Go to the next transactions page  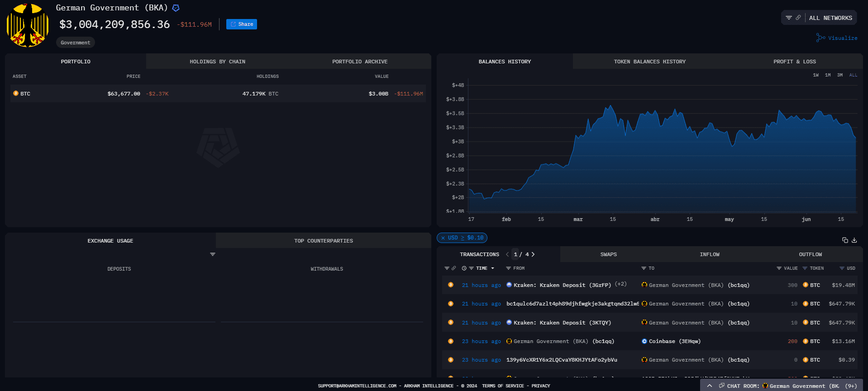point(533,254)
